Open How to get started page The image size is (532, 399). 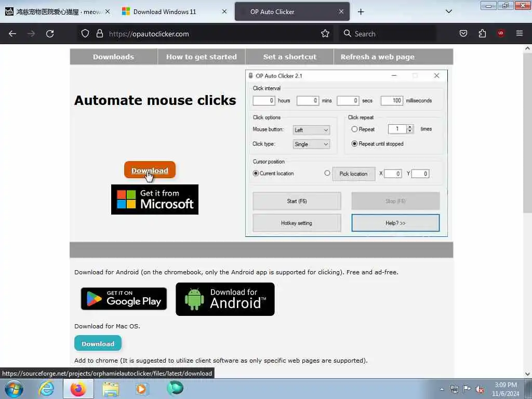tap(202, 57)
